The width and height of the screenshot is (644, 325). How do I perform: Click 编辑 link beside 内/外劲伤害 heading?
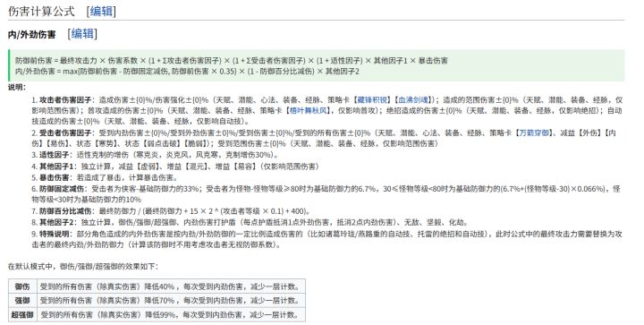(x=82, y=34)
